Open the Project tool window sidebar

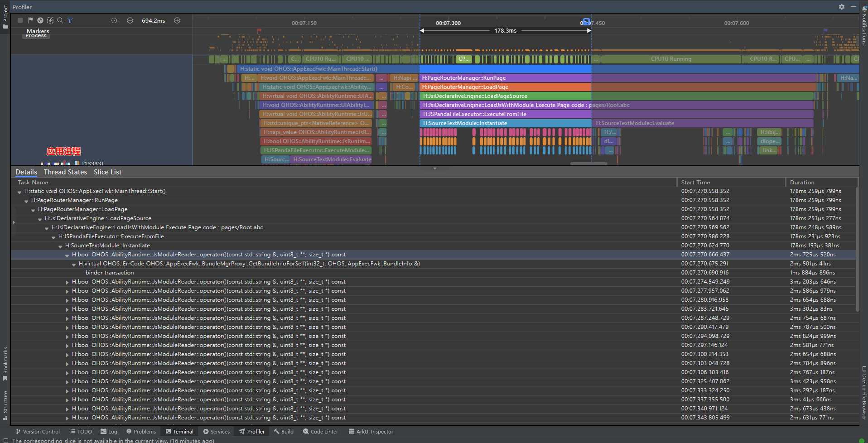pyautogui.click(x=5, y=16)
